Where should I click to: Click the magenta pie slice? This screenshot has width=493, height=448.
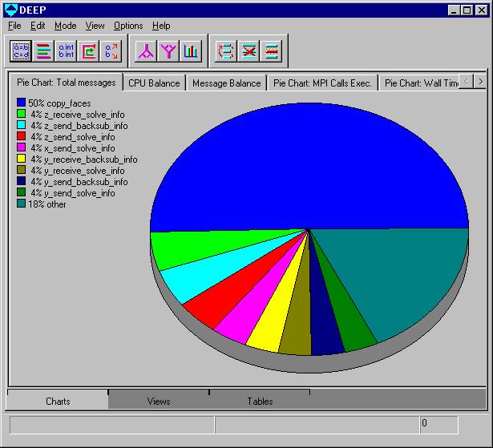point(255,311)
